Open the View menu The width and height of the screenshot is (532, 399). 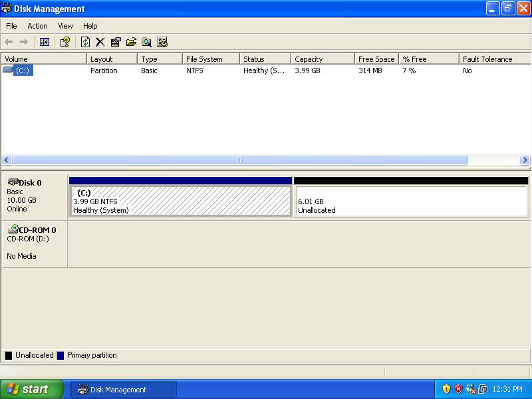pos(65,26)
